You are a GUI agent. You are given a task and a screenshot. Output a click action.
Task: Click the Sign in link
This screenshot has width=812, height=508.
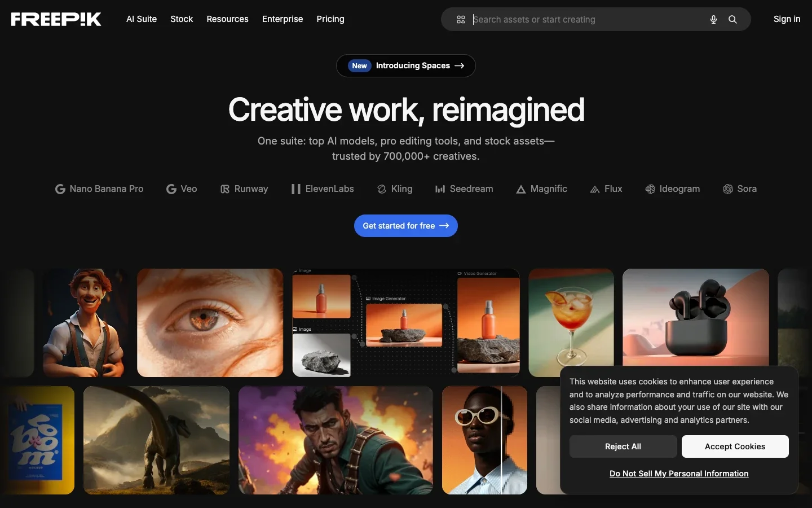click(787, 19)
